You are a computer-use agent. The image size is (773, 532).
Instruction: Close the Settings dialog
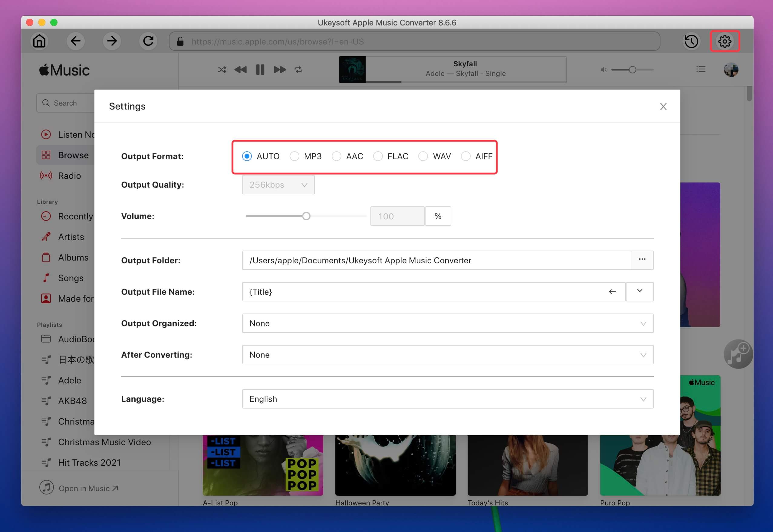coord(663,107)
